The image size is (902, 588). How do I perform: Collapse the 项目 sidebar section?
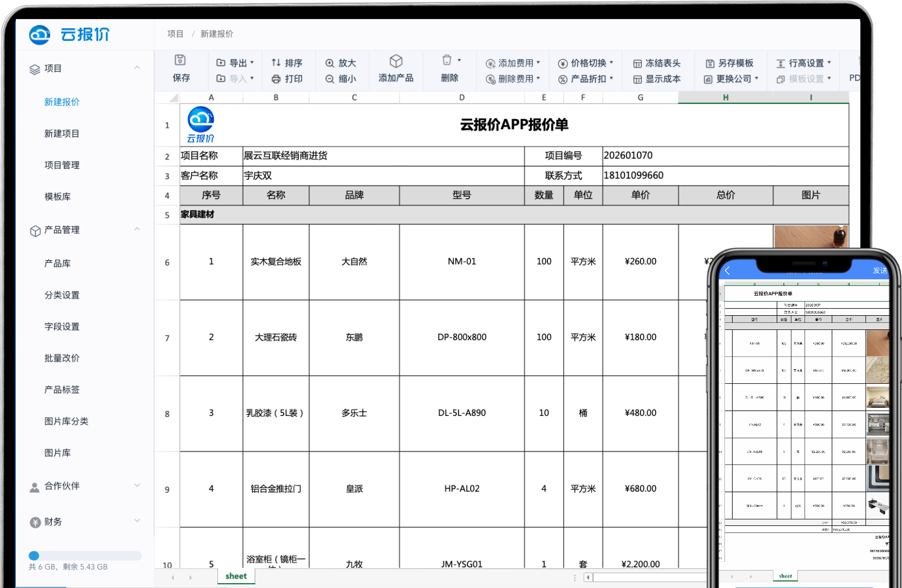(137, 68)
